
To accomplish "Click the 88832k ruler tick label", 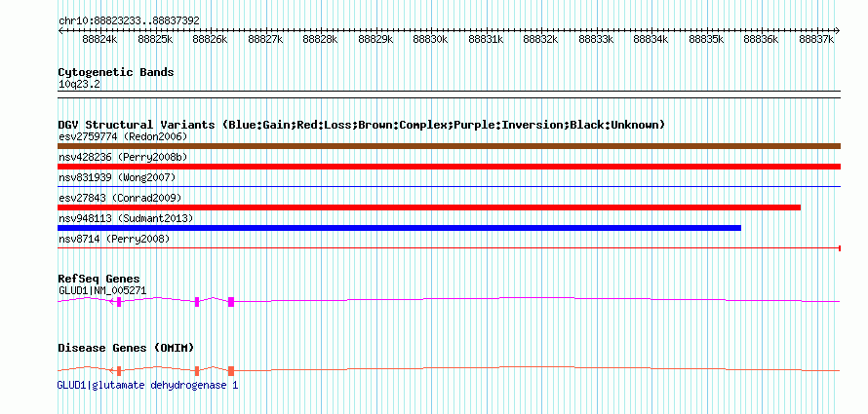I will coord(541,39).
